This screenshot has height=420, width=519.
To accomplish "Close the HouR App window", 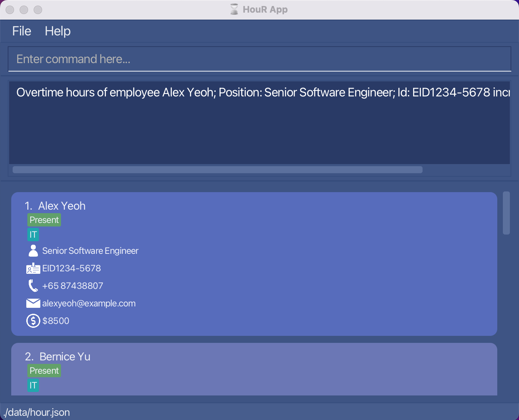I will 10,10.
